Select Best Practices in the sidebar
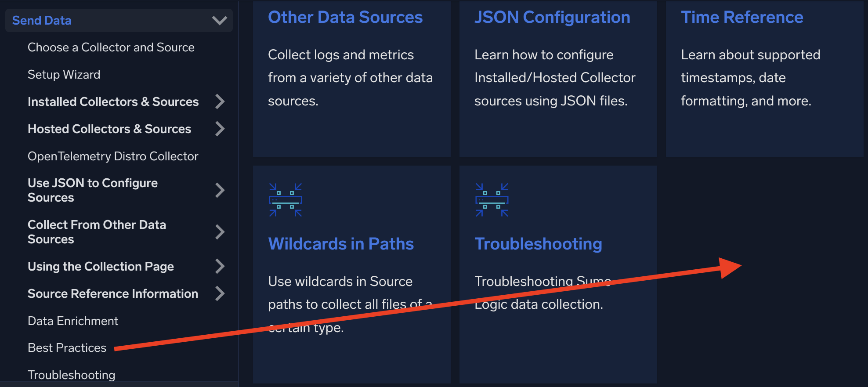This screenshot has height=387, width=868. coord(67,347)
